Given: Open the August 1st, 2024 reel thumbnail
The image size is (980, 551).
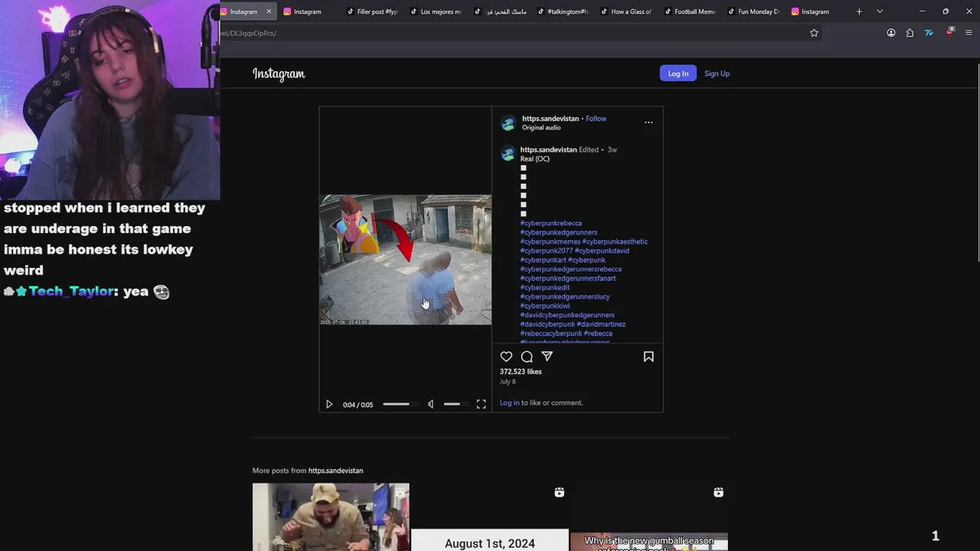Looking at the screenshot, I should tap(490, 517).
